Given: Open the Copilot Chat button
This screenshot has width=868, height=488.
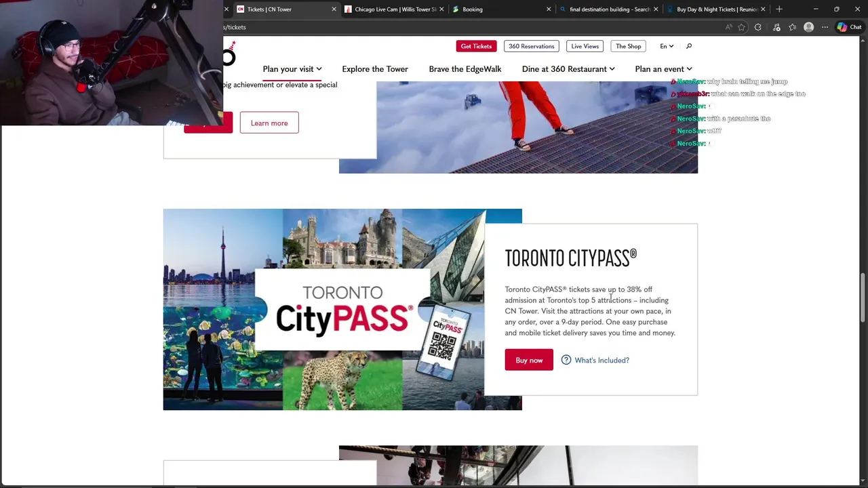Looking at the screenshot, I should pyautogui.click(x=849, y=27).
